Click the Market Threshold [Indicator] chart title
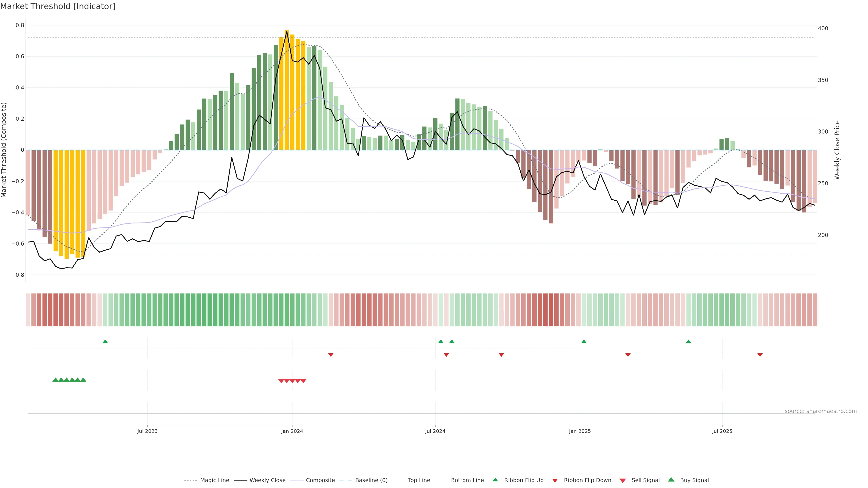868x488 pixels. pos(58,6)
